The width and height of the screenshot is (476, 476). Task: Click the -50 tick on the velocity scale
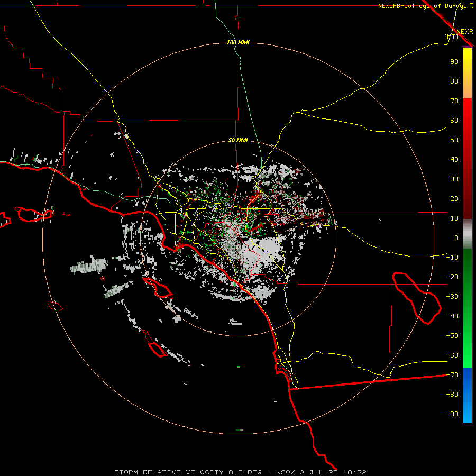(452, 336)
